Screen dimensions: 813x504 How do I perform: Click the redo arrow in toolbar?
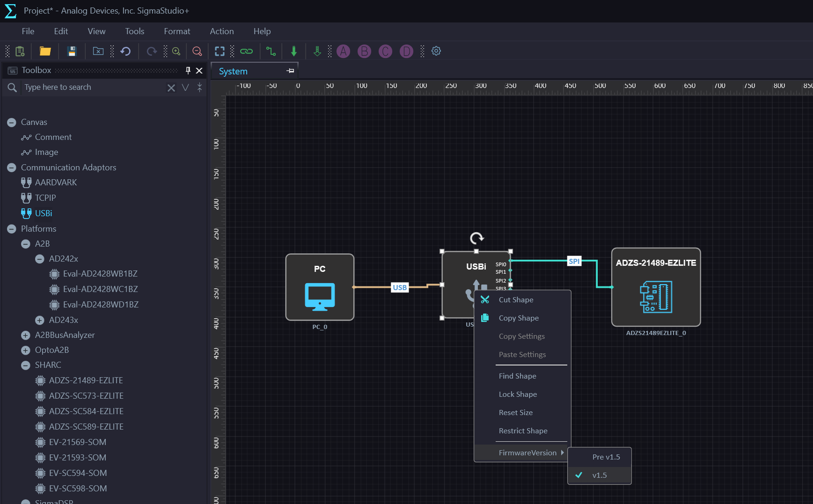tap(152, 51)
